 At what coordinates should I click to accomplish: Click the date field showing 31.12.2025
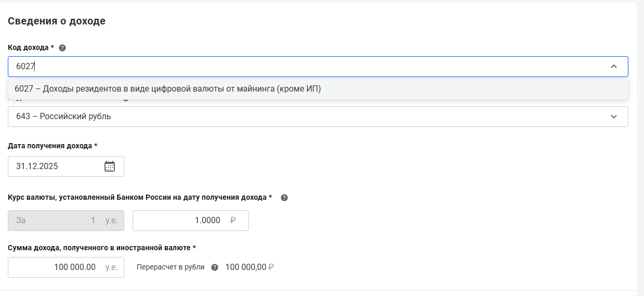coord(55,166)
